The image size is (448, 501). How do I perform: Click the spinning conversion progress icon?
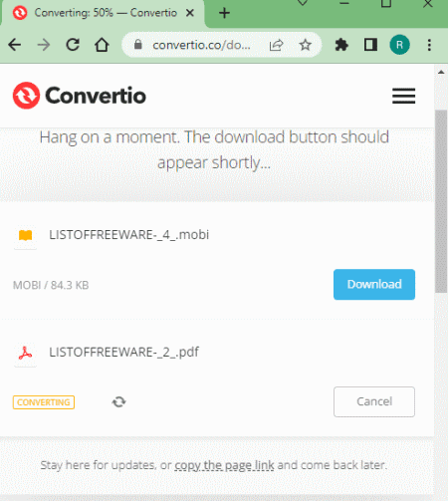[118, 402]
